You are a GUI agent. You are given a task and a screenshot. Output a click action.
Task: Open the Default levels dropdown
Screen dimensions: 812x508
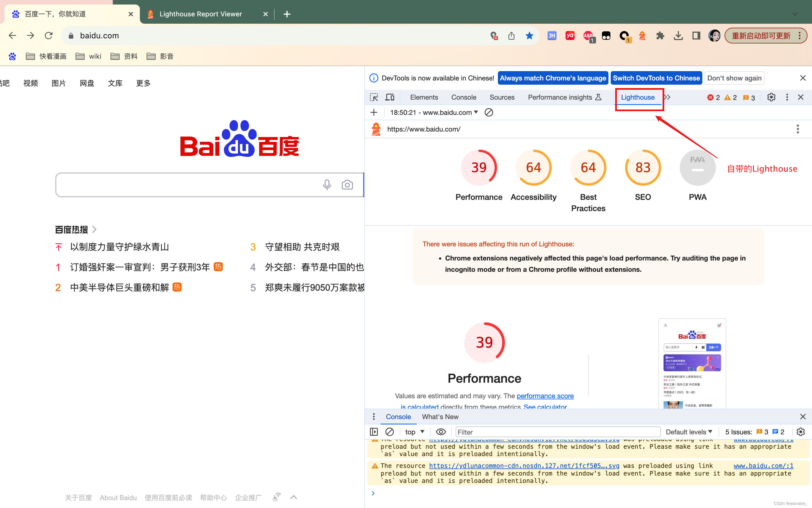click(x=689, y=432)
